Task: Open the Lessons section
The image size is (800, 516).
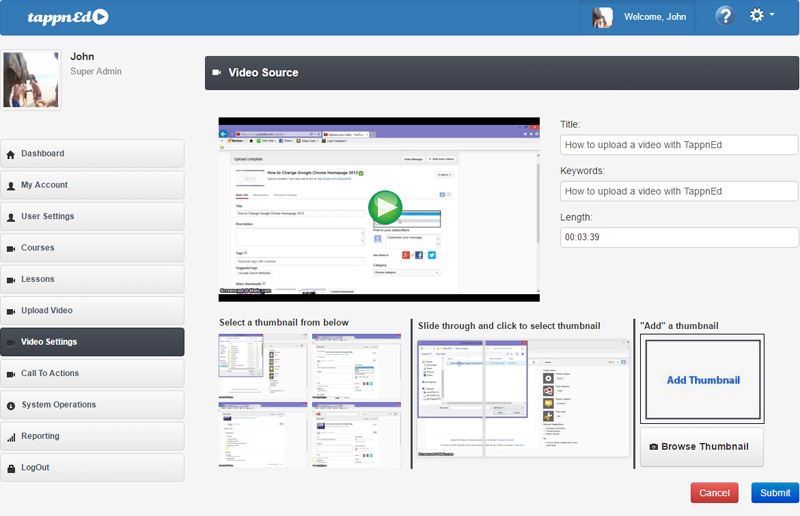Action: [x=92, y=280]
